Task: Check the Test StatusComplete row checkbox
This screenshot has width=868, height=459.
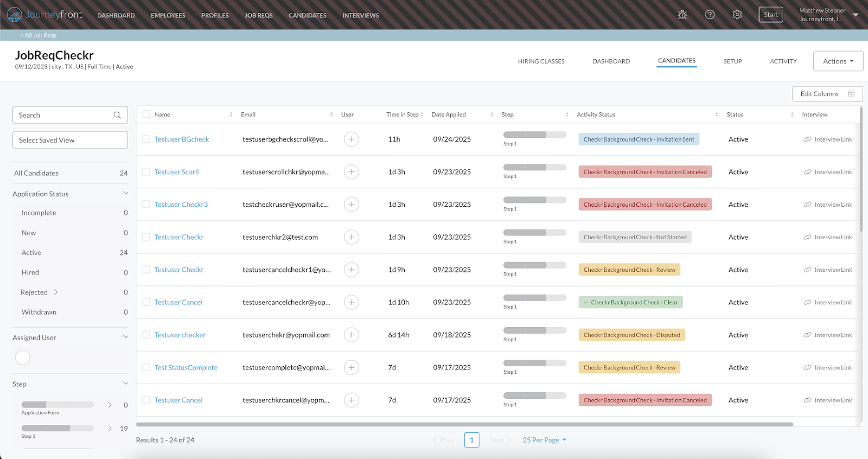Action: tap(146, 367)
